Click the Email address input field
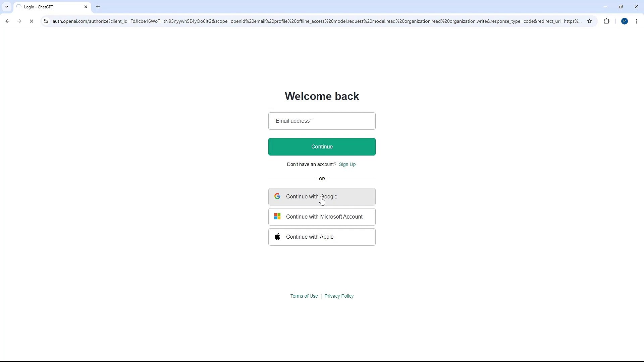The width and height of the screenshot is (644, 362). point(322,121)
